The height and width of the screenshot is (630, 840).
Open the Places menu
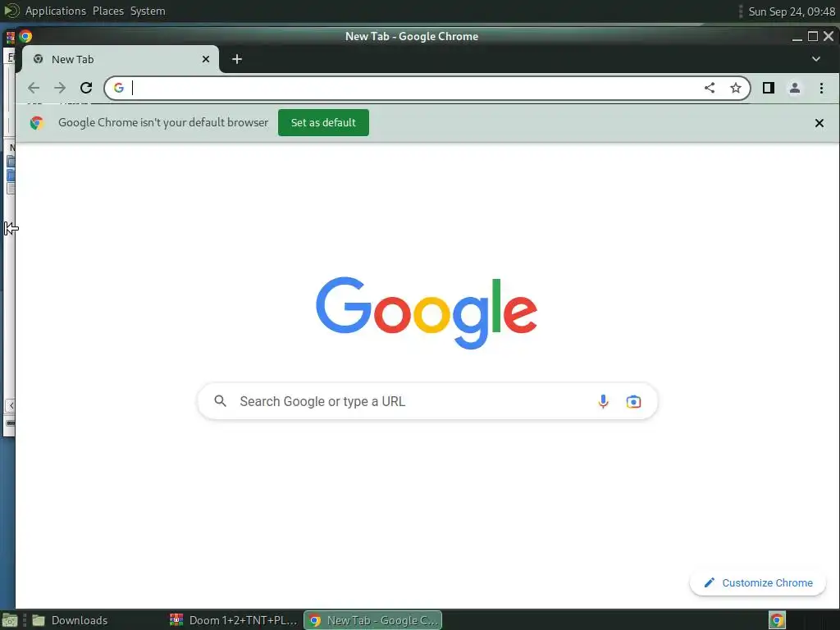108,11
